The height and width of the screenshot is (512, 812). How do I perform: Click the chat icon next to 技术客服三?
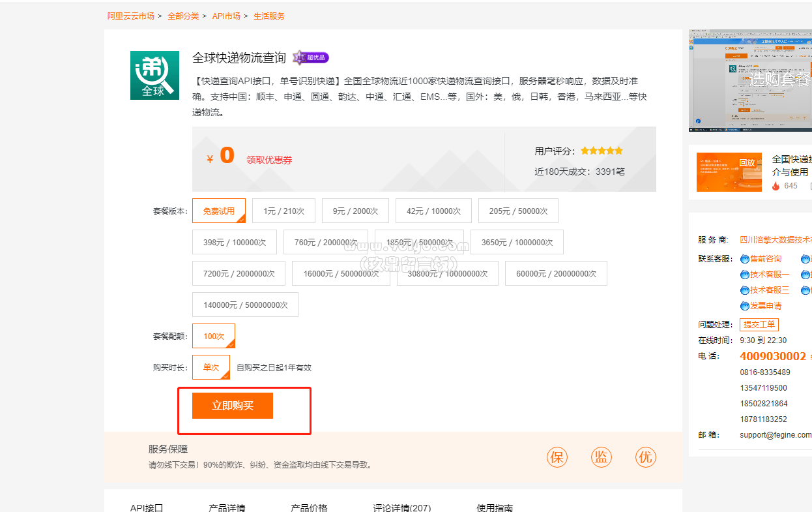tap(745, 290)
